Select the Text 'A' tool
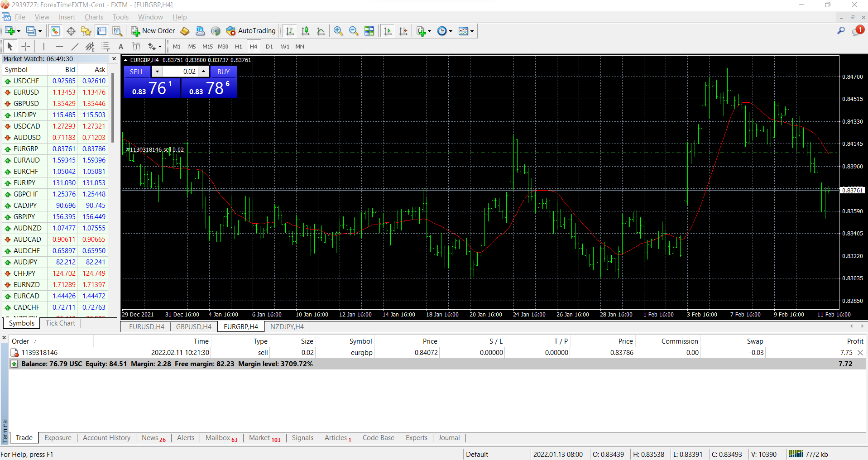This screenshot has height=460, width=868. tap(121, 46)
